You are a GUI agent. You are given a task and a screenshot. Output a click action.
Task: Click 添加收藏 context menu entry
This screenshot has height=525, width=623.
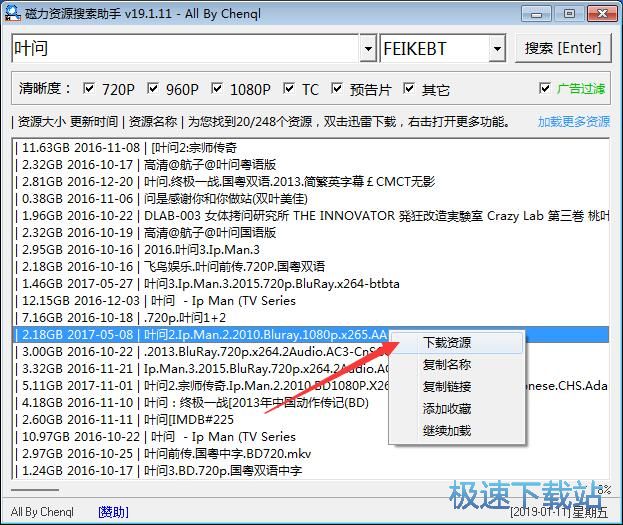pyautogui.click(x=447, y=409)
